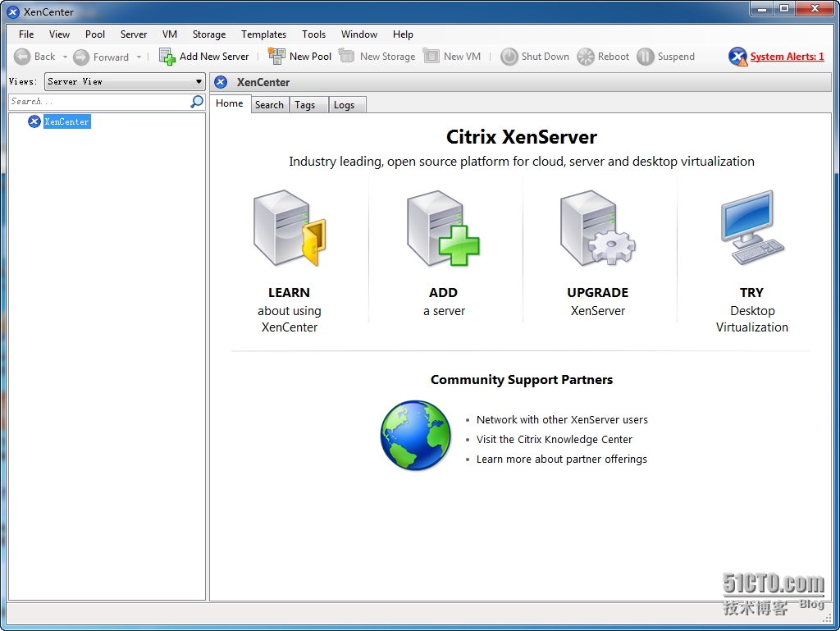Image resolution: width=840 pixels, height=631 pixels.
Task: Click the Community globe icon
Action: 416,436
